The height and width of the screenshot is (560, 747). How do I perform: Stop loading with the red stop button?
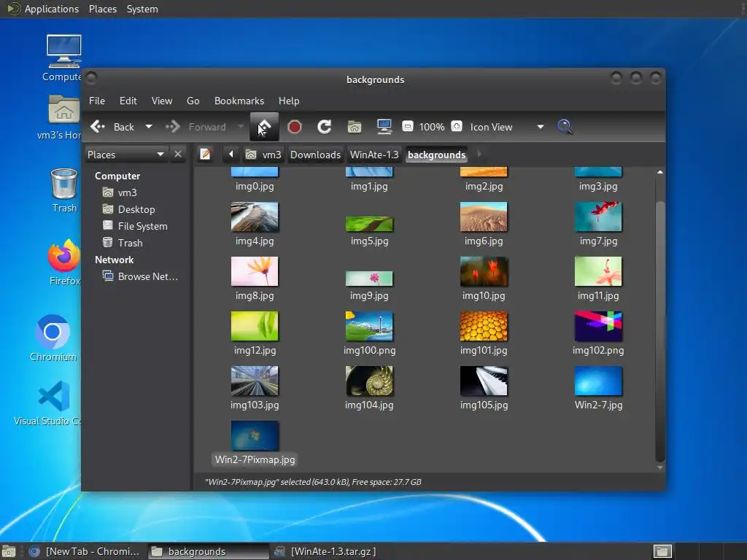295,127
